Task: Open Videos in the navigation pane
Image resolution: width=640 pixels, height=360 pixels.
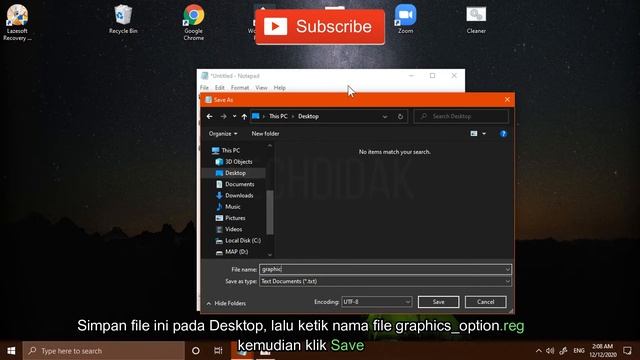Action: [x=233, y=229]
